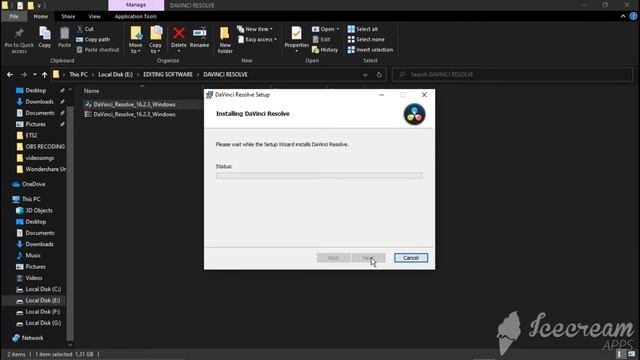Rename the selected file
Viewport: 640px width, 360px height.
coord(199,38)
